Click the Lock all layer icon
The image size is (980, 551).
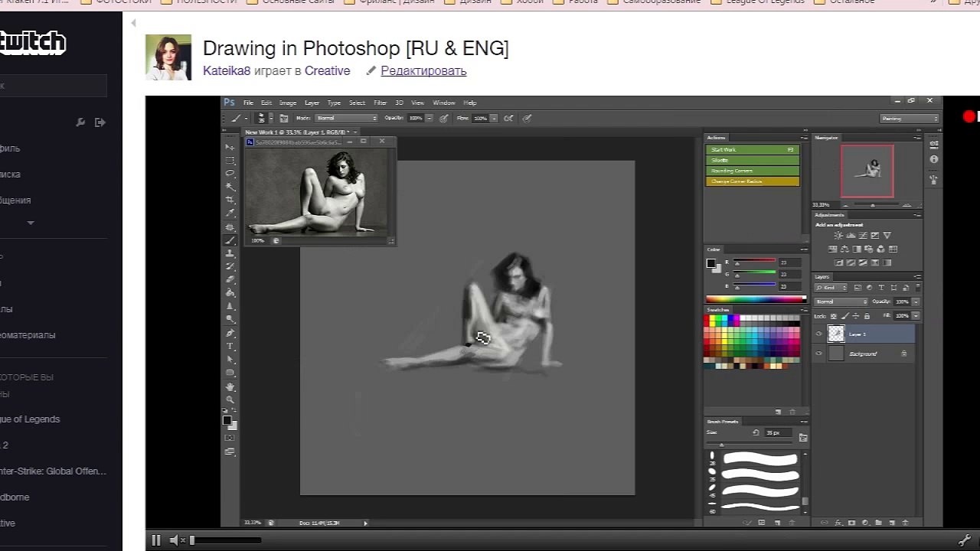[x=866, y=315]
